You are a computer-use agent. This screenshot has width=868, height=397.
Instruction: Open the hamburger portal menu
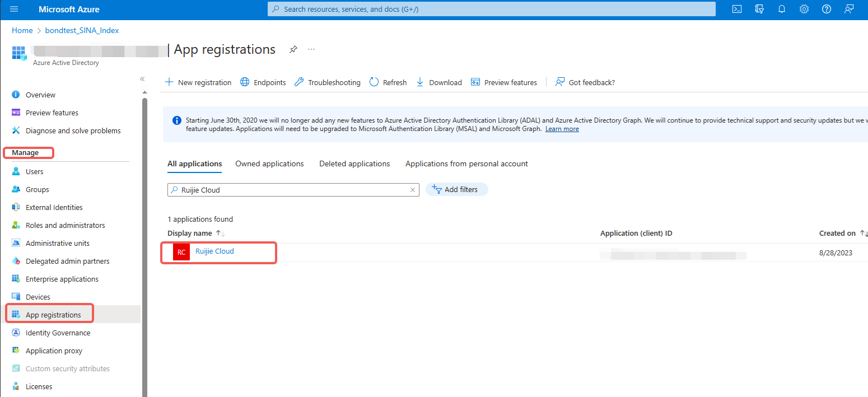click(x=14, y=9)
